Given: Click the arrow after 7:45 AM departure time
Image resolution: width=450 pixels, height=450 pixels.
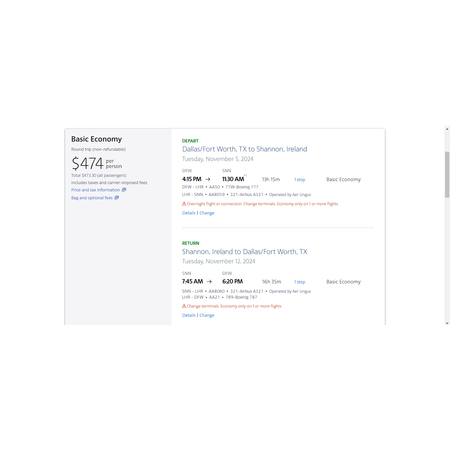Looking at the screenshot, I should [x=209, y=282].
